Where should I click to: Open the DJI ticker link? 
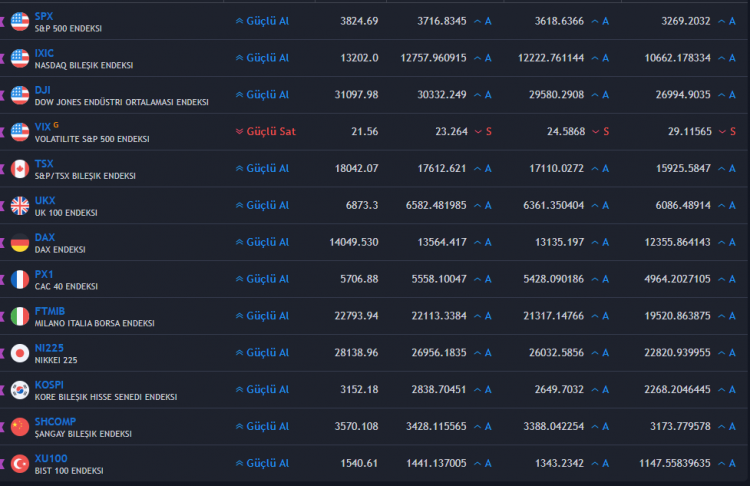[43, 90]
